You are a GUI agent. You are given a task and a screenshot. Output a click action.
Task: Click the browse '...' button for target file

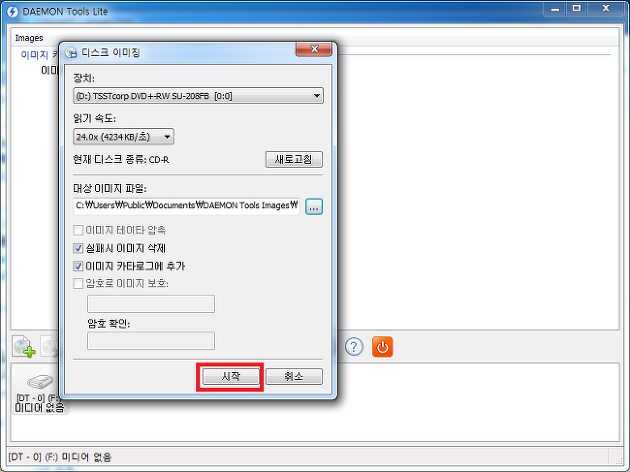pos(314,206)
